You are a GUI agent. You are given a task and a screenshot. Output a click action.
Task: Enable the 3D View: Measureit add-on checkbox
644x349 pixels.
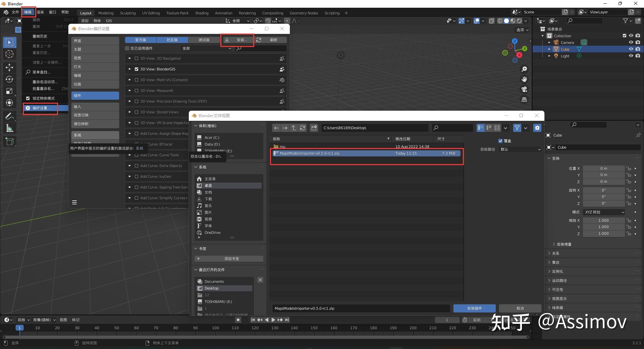coord(137,91)
